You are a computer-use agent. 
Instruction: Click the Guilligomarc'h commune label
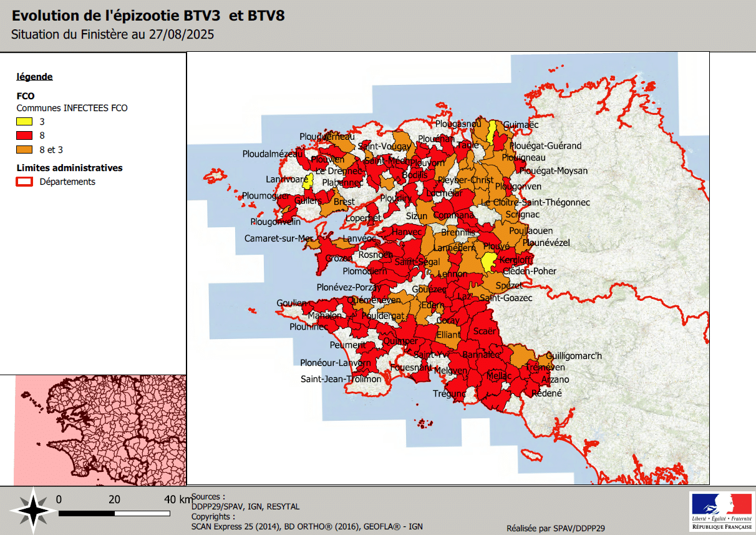pyautogui.click(x=574, y=356)
